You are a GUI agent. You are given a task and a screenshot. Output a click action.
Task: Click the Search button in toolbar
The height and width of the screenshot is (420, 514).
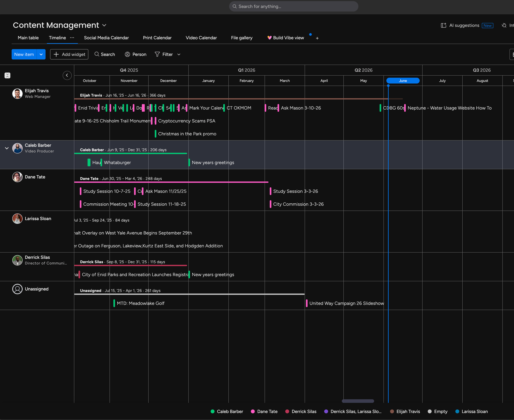(x=105, y=54)
